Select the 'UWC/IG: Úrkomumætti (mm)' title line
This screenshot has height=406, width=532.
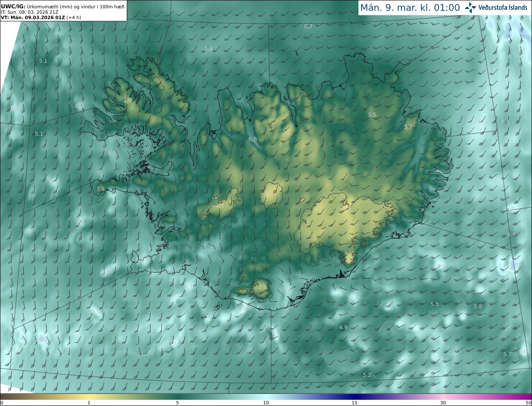(63, 7)
